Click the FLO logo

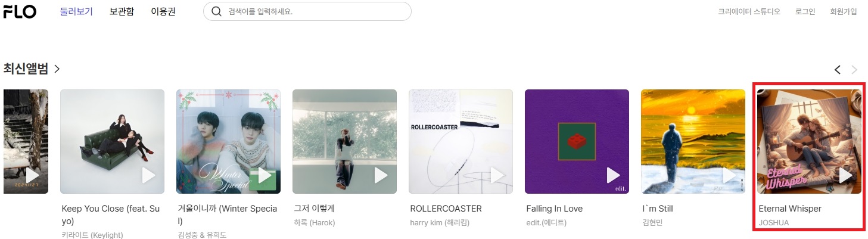[x=20, y=11]
